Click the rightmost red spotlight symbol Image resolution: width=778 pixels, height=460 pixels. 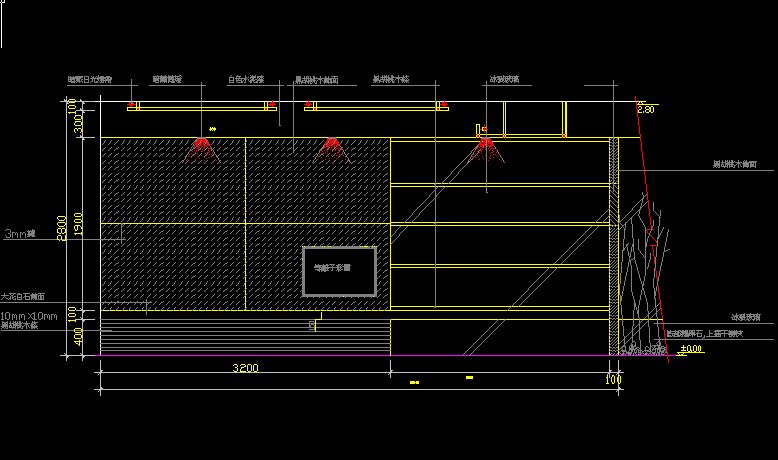tap(487, 149)
